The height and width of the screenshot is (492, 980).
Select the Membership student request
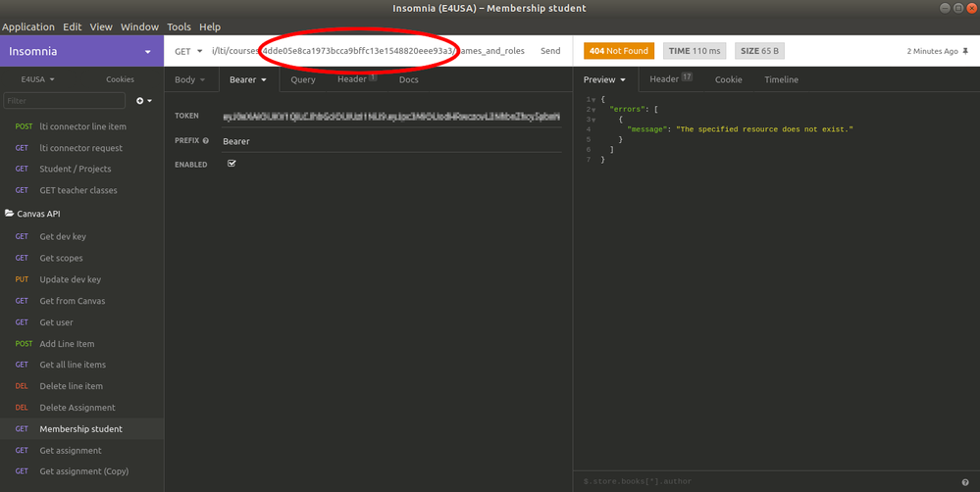click(81, 428)
